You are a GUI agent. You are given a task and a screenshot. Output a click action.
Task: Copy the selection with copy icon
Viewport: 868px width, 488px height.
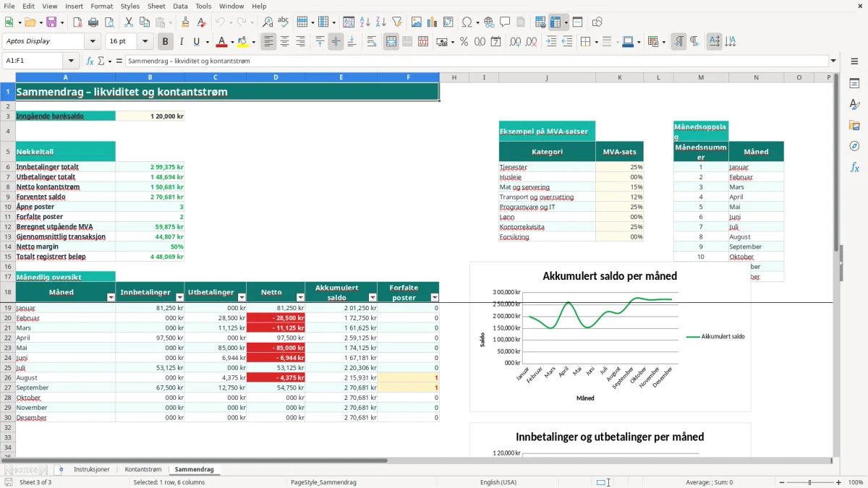click(143, 22)
